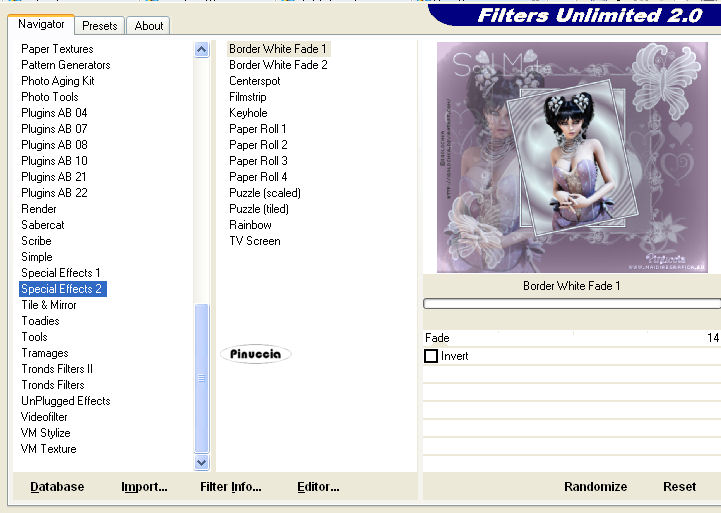Choose the Sabercat category
The width and height of the screenshot is (721, 513).
43,225
